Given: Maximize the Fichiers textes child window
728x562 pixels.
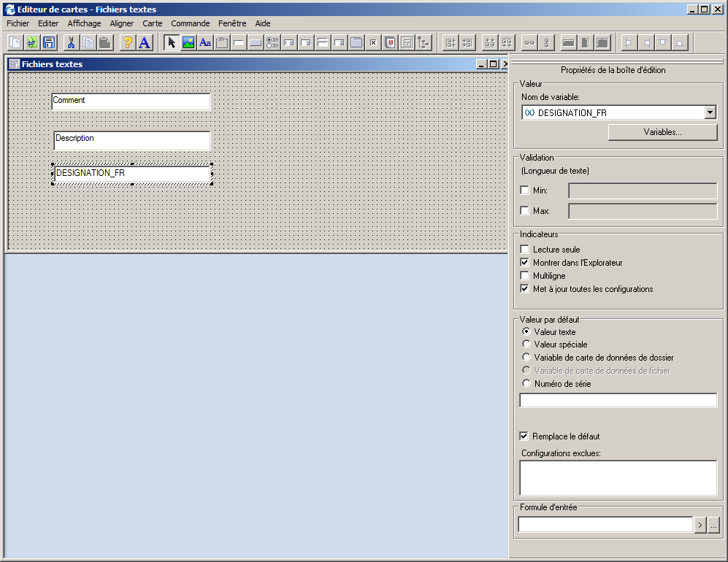Looking at the screenshot, I should (x=493, y=64).
